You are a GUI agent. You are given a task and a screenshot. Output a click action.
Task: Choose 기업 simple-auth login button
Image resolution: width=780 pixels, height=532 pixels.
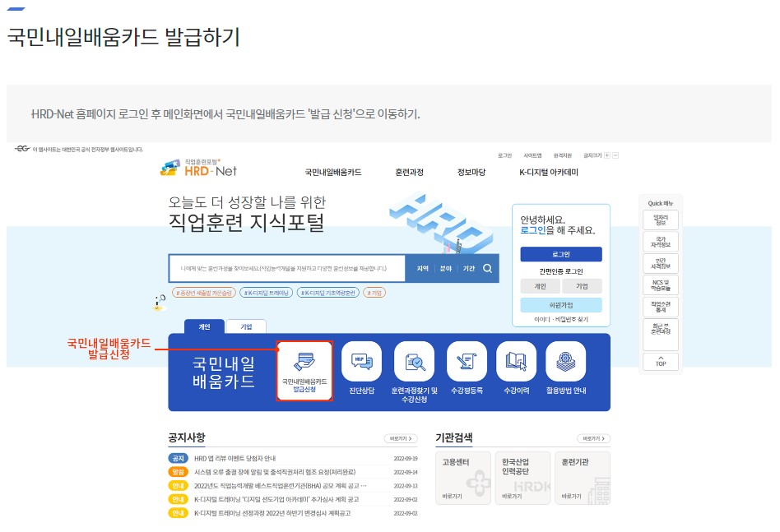tap(582, 286)
